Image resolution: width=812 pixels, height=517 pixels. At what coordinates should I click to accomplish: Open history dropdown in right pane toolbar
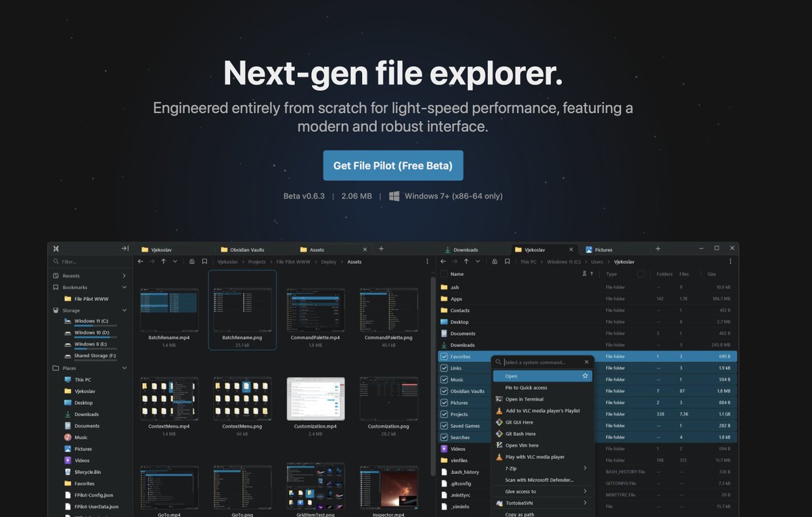pyautogui.click(x=478, y=261)
